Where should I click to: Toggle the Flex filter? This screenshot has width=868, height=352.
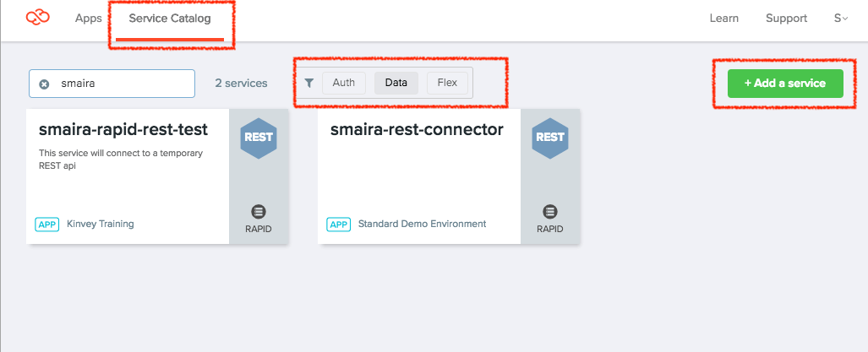447,83
